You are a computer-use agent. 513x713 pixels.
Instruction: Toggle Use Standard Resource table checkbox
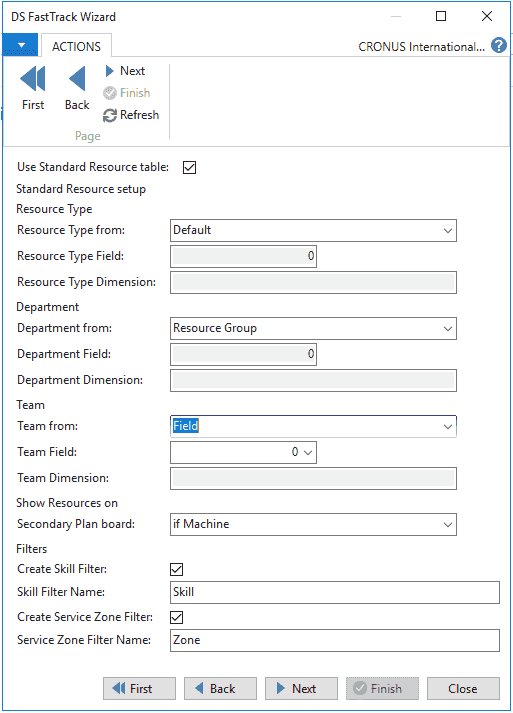(x=190, y=167)
